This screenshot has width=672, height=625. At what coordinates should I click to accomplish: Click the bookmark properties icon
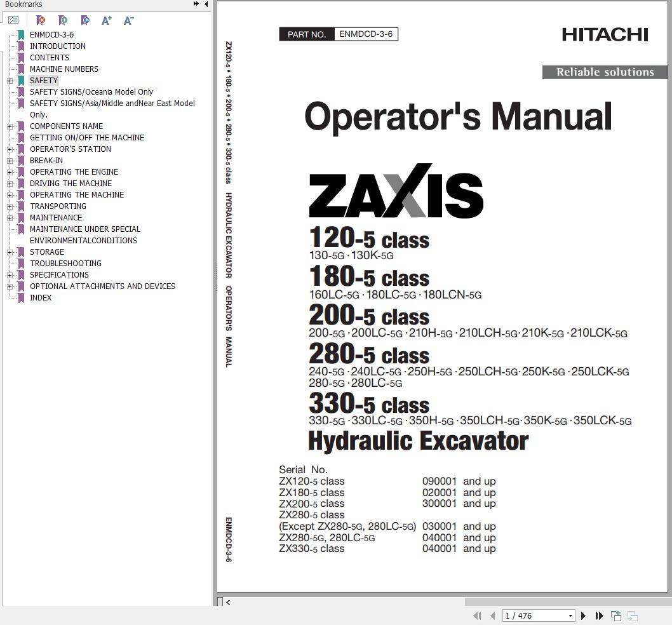click(x=85, y=20)
